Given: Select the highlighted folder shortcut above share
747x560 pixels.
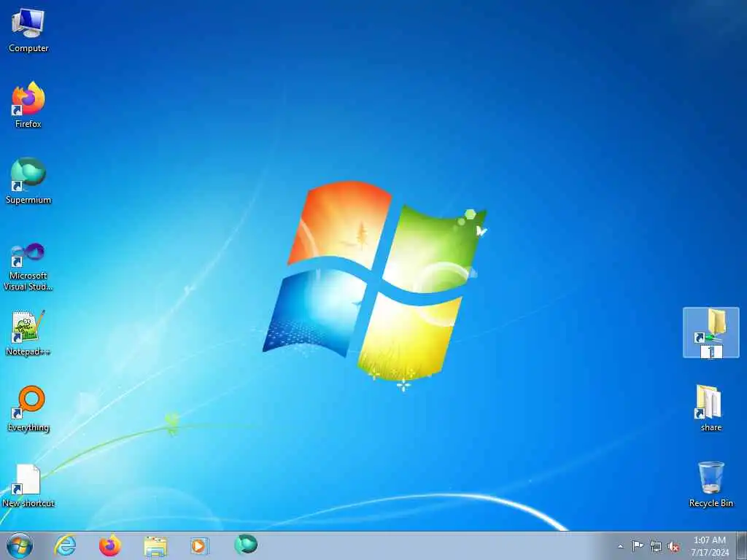Looking at the screenshot, I should [x=711, y=332].
